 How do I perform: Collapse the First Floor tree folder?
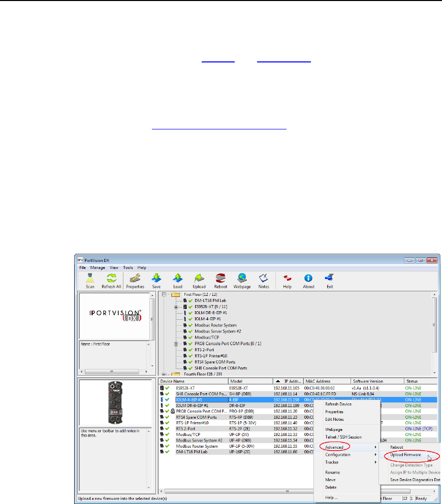pos(164,294)
